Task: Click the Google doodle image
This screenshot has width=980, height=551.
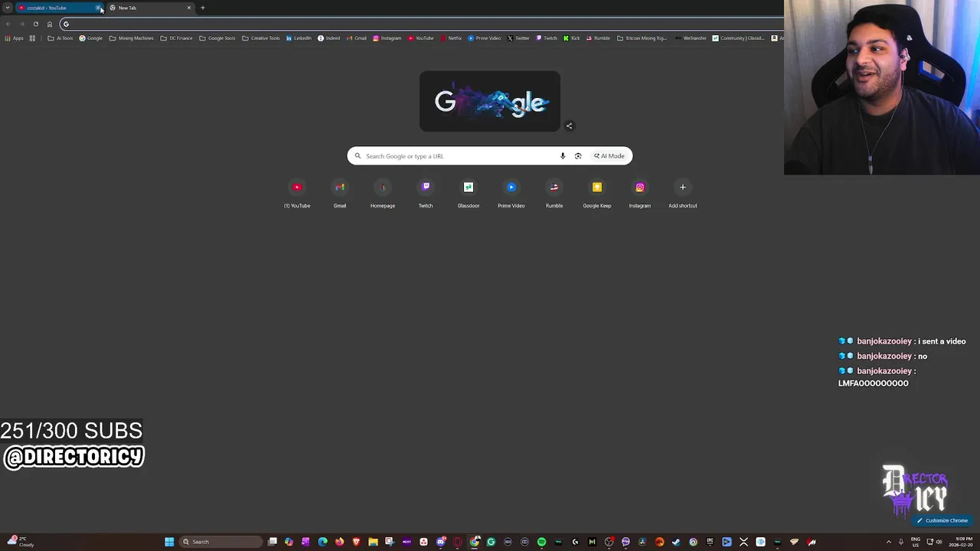Action: [490, 101]
